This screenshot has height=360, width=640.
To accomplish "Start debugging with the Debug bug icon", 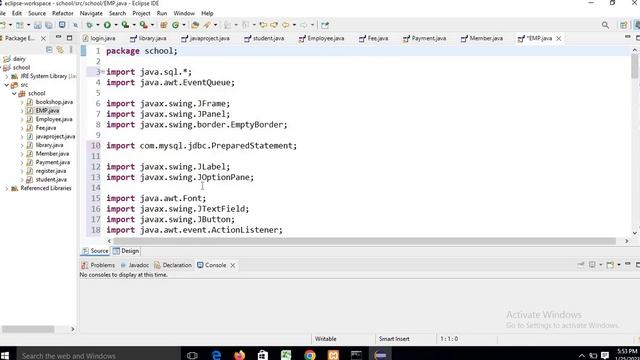I will [89, 25].
